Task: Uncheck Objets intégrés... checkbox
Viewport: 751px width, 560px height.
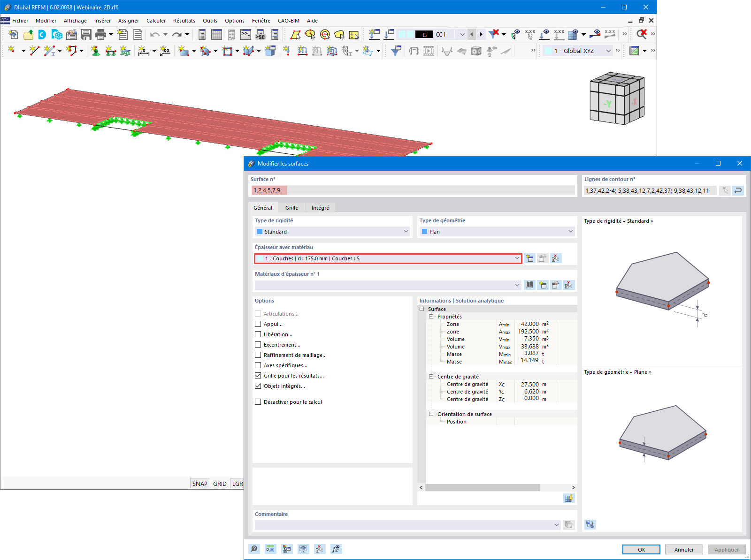Action: [258, 386]
